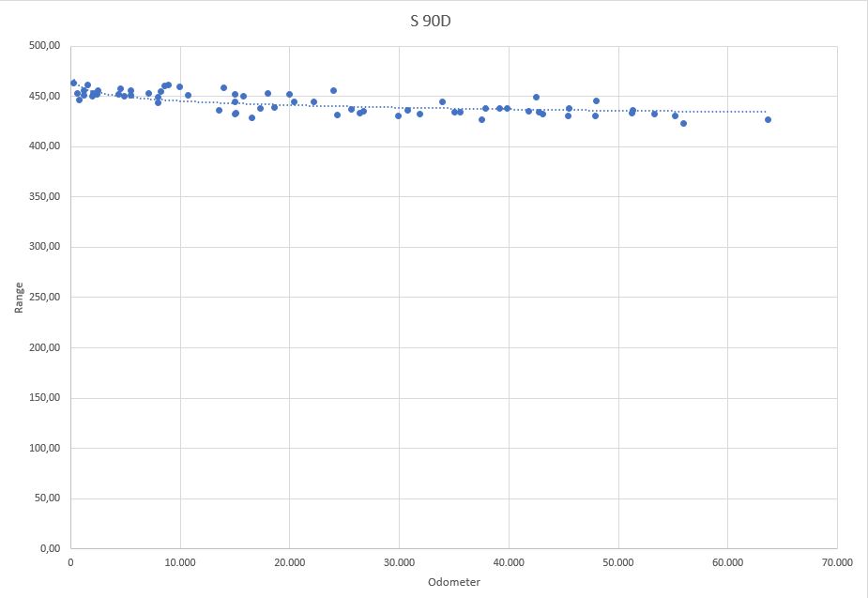Select the Odometer horizontal axis title
This screenshot has width=868, height=598.
[x=454, y=582]
